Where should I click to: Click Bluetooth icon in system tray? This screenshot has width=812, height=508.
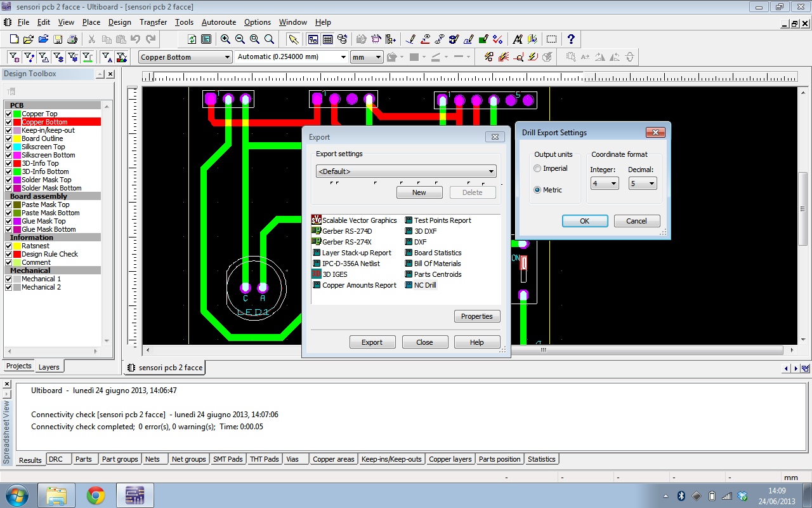click(681, 495)
